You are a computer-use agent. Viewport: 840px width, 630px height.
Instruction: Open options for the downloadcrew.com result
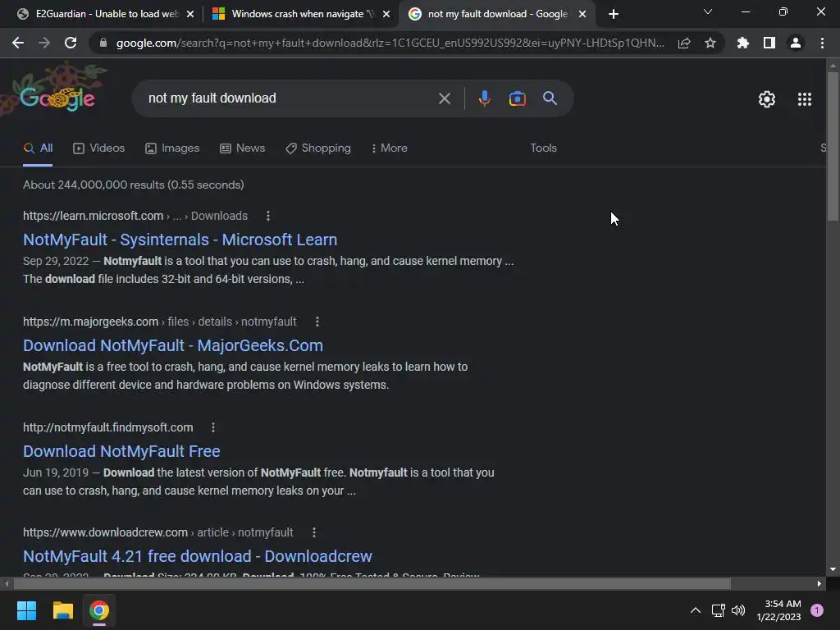click(314, 532)
